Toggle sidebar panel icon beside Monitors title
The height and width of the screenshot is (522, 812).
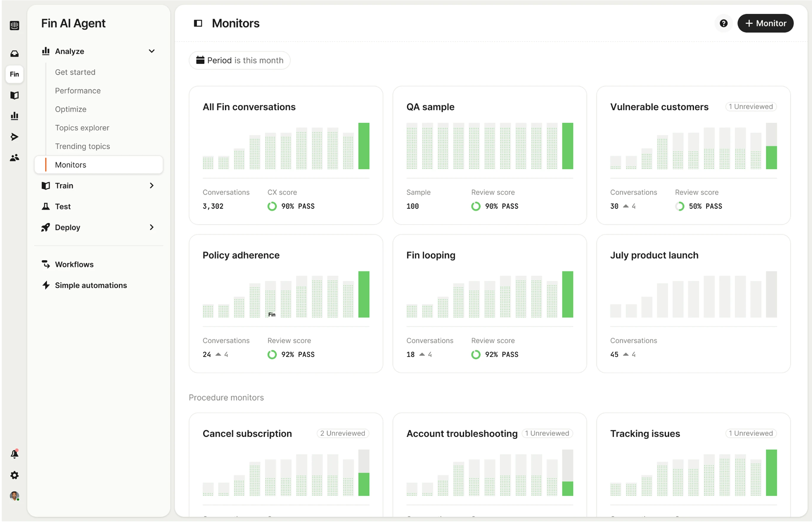click(198, 23)
